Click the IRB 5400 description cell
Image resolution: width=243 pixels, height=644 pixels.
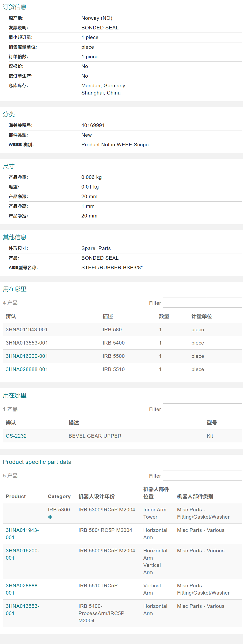point(114,343)
